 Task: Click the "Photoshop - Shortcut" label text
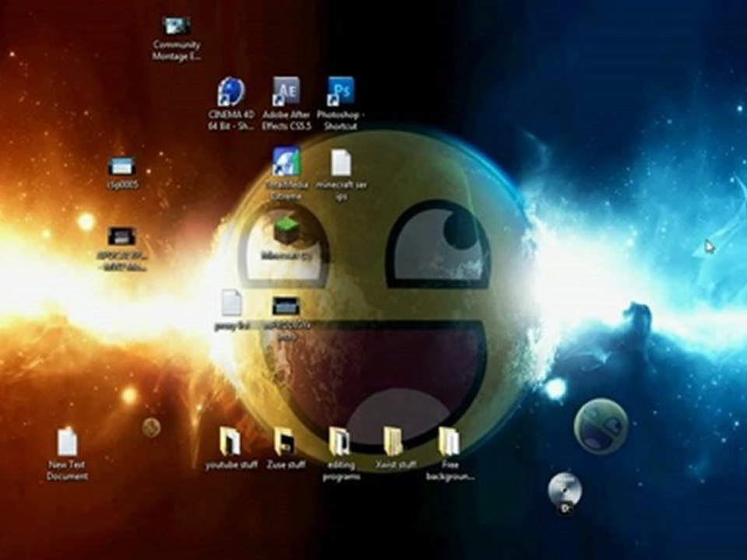[341, 121]
